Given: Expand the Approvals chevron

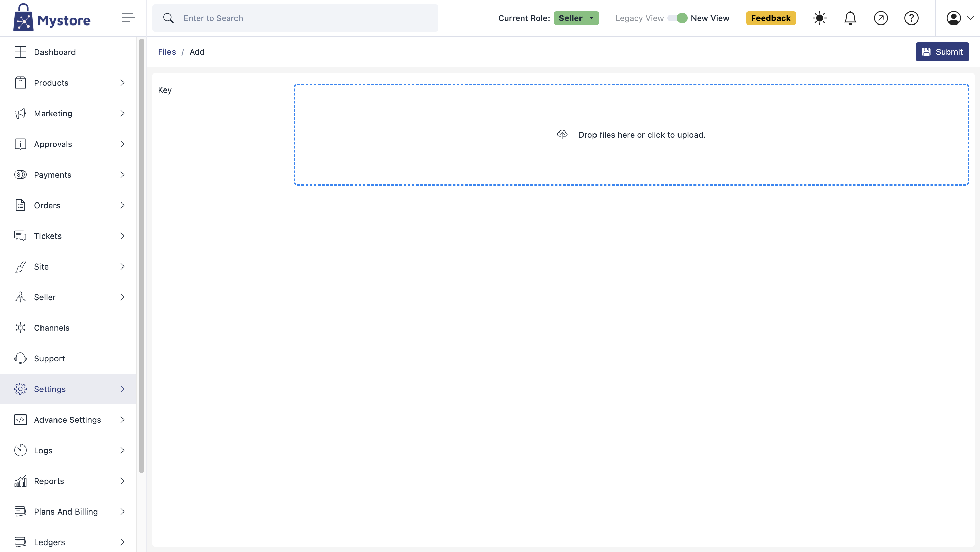Looking at the screenshot, I should pyautogui.click(x=122, y=144).
